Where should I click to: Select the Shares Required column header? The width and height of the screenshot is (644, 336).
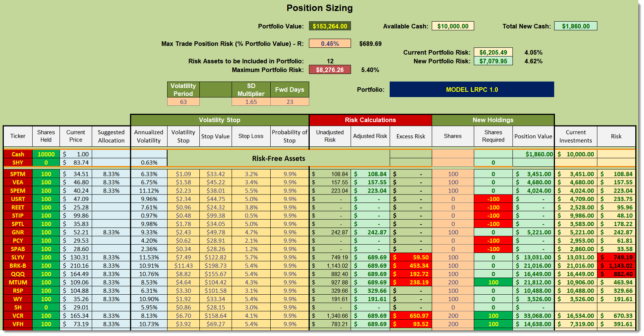pos(493,136)
